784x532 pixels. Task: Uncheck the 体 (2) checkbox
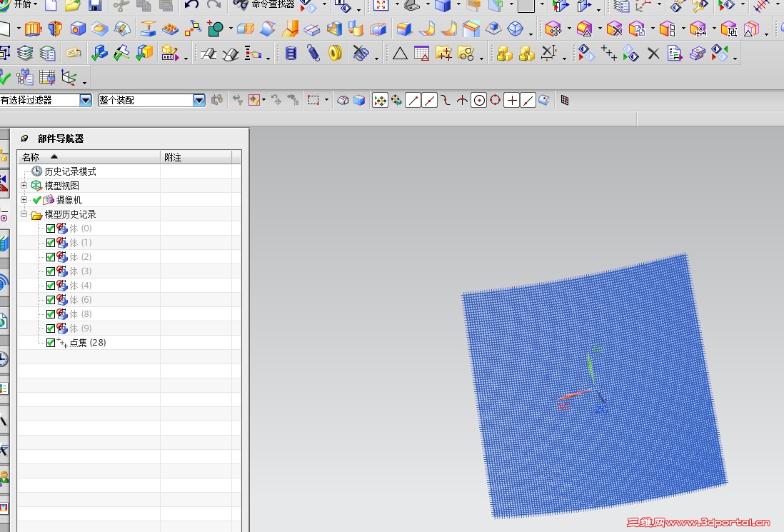pos(51,257)
